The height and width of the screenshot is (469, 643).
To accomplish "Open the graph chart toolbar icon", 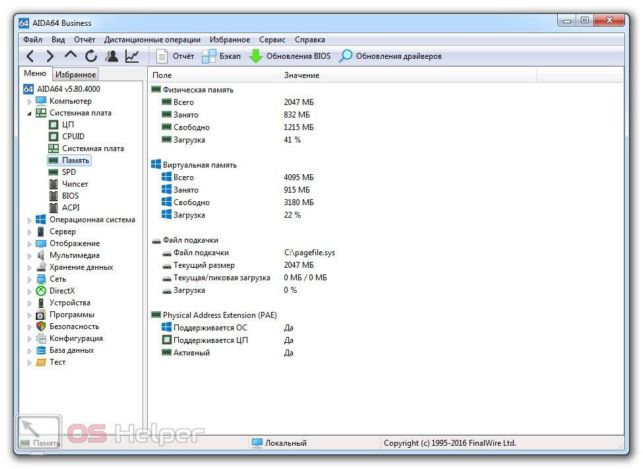I will (132, 56).
